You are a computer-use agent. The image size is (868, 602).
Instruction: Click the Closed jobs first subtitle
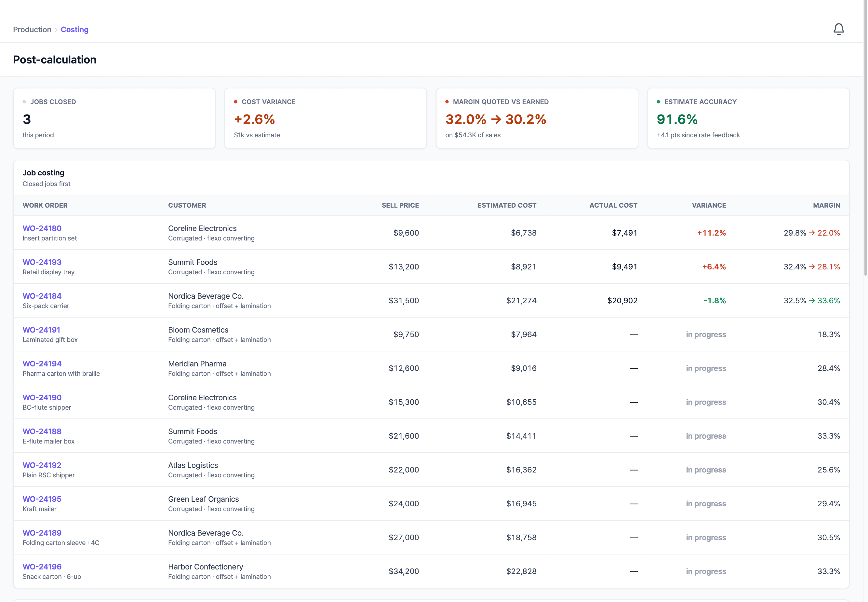47,184
